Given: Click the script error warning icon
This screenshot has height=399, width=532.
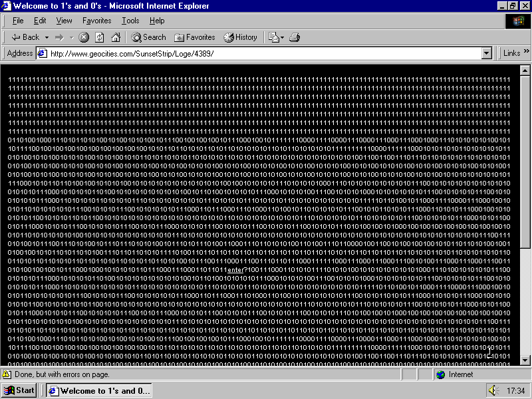Looking at the screenshot, I should [7, 374].
